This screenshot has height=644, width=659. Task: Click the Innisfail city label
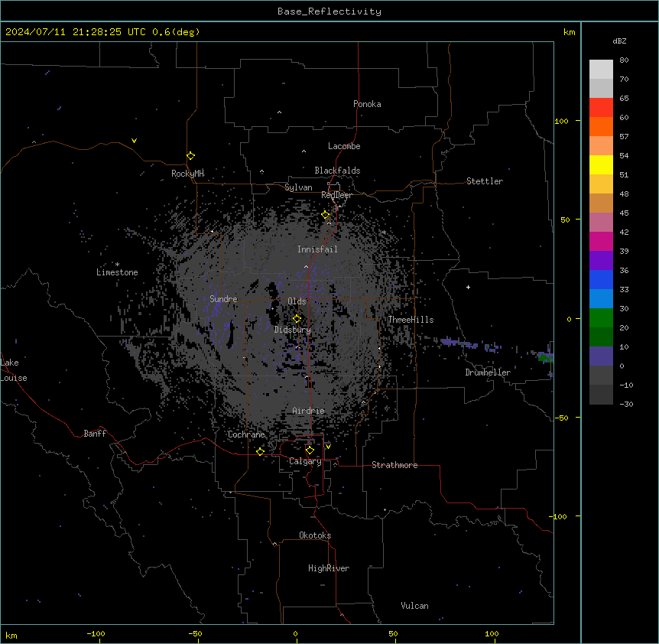317,249
